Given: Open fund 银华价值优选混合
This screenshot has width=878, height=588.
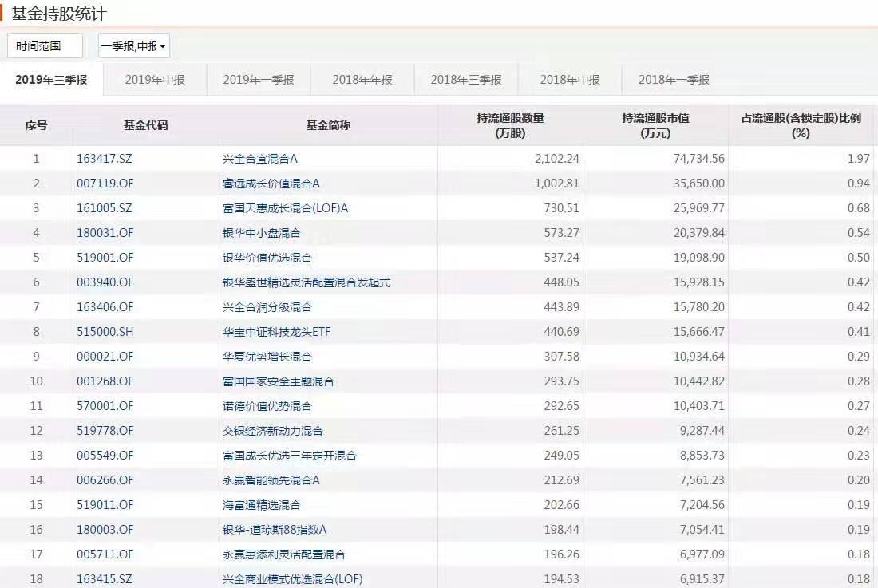Looking at the screenshot, I should coord(267,258).
